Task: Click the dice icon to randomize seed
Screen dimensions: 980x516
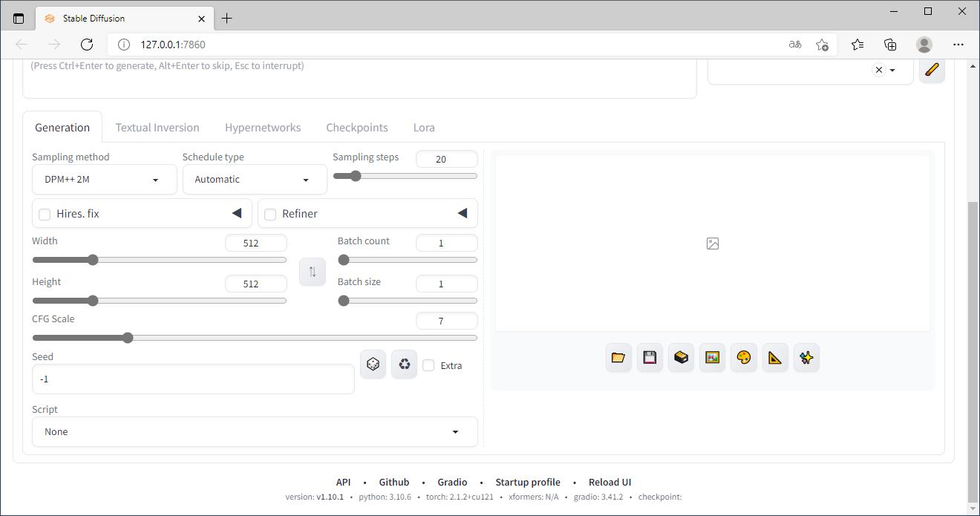Action: [373, 365]
